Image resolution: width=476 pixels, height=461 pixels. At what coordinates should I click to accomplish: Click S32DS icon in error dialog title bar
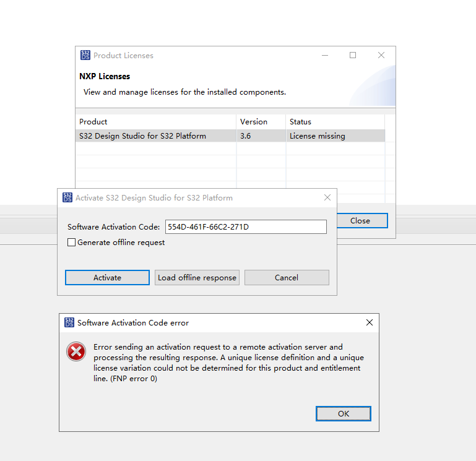(69, 322)
